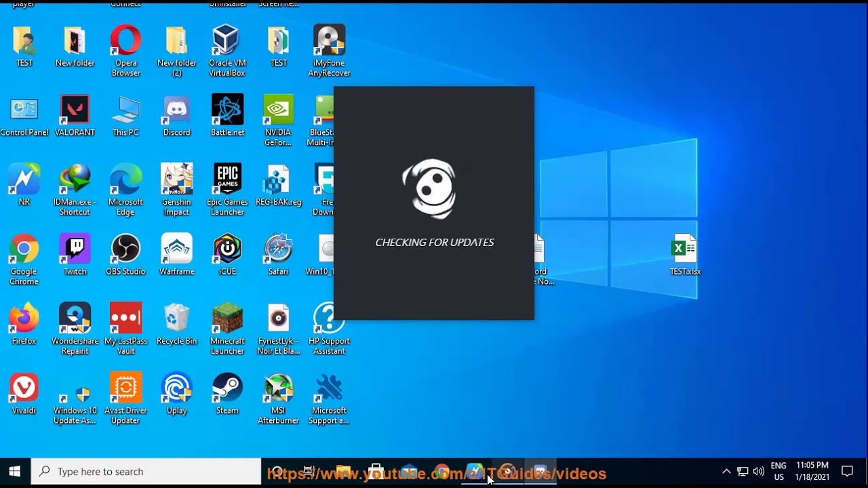Screen dimensions: 868x488
Task: Click the 'Type here to search' box
Action: tap(146, 472)
